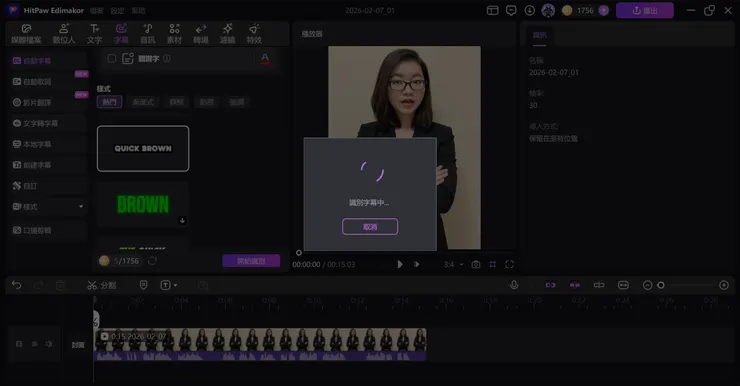Undo the last timeline action
This screenshot has width=740, height=386.
(17, 285)
